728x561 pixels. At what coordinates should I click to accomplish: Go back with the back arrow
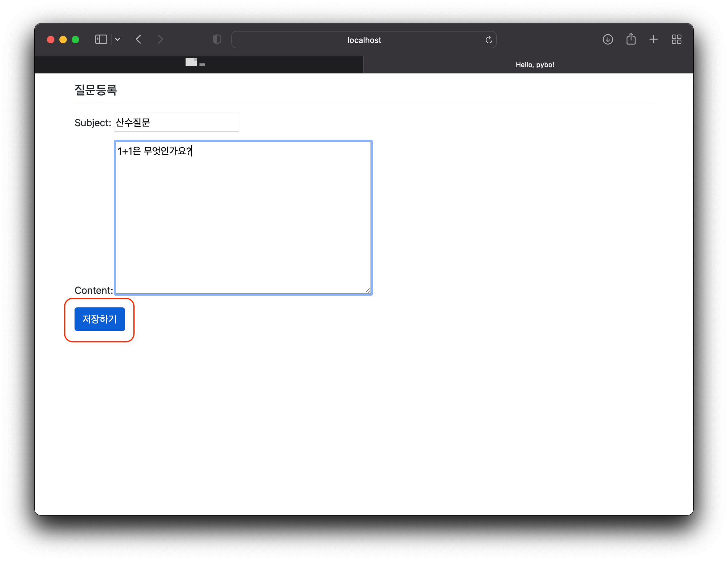point(139,39)
